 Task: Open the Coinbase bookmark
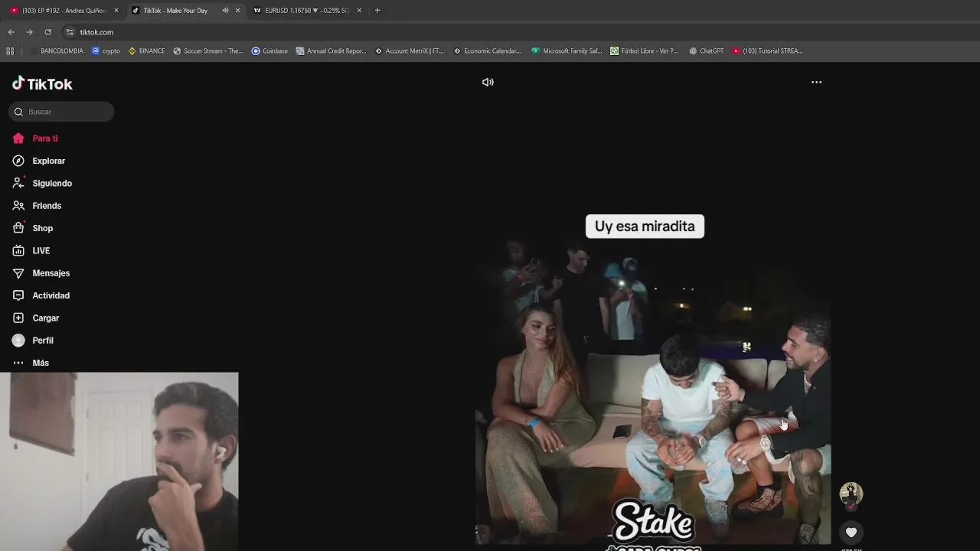[269, 51]
